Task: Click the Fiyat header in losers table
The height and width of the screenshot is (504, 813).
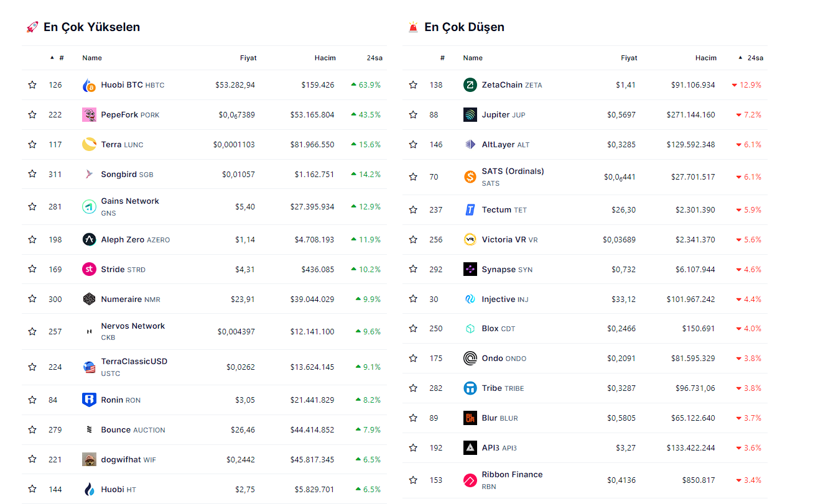Action: [629, 58]
